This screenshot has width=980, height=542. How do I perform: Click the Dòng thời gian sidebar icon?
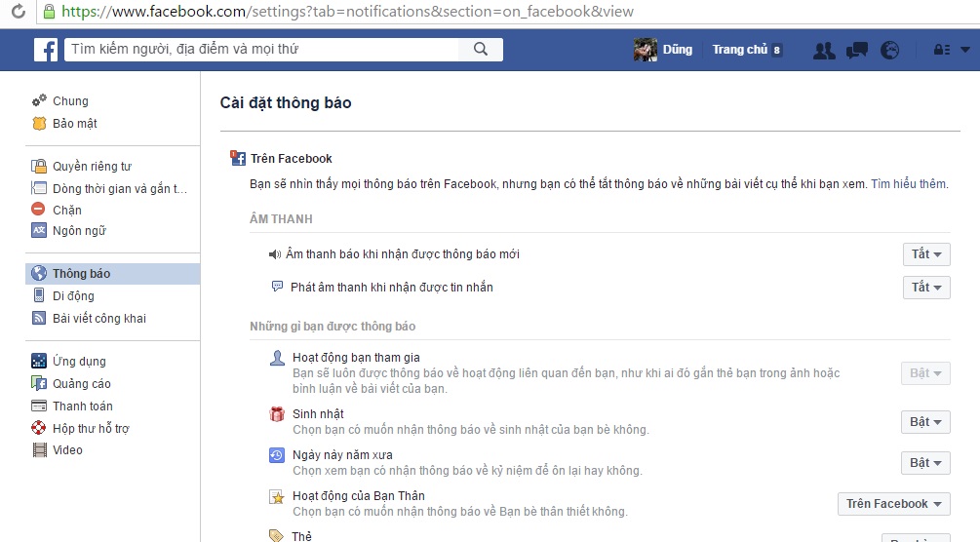coord(39,188)
